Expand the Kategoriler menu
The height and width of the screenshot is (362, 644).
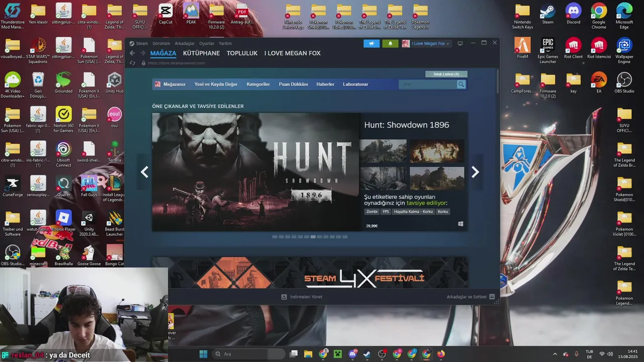(x=258, y=84)
